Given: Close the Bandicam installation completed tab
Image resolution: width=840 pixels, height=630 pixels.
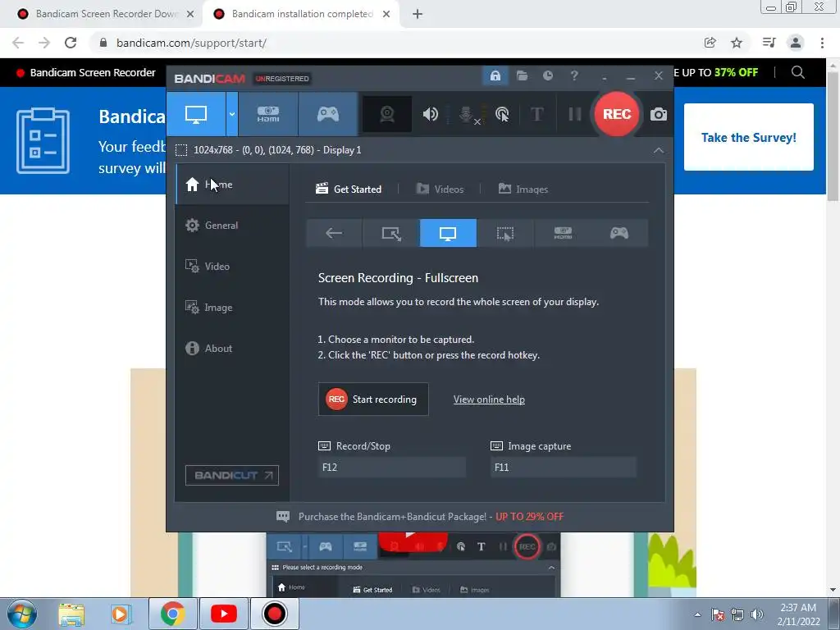Looking at the screenshot, I should click(386, 14).
